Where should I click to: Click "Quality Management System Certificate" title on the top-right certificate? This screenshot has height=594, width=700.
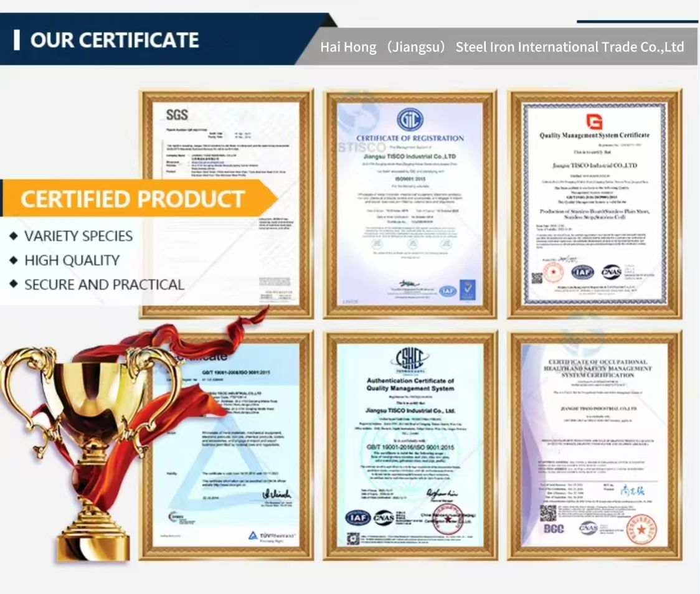[594, 135]
